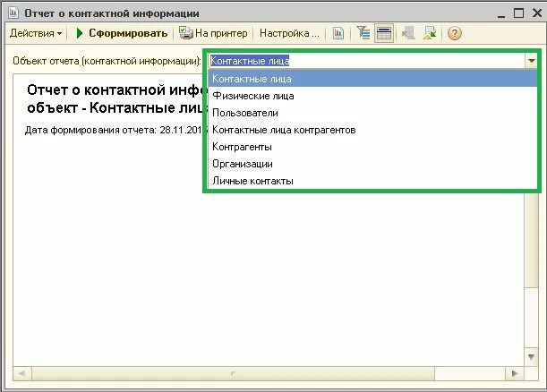Click the vertical scrollbar thumb
The image size is (547, 392).
(531, 240)
